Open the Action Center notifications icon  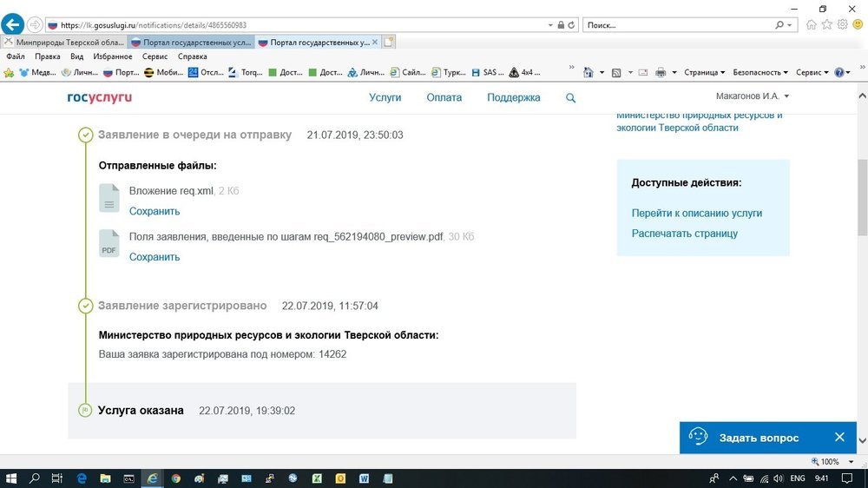847,478
